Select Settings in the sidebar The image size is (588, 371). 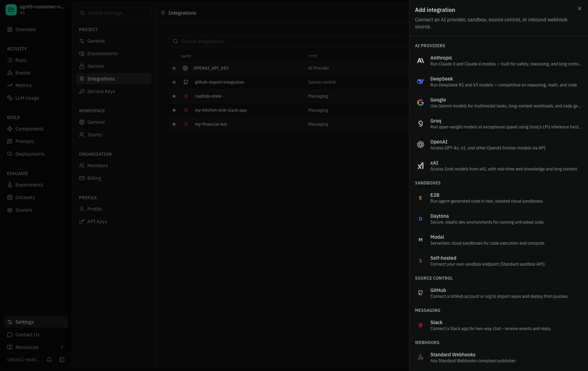(36, 322)
